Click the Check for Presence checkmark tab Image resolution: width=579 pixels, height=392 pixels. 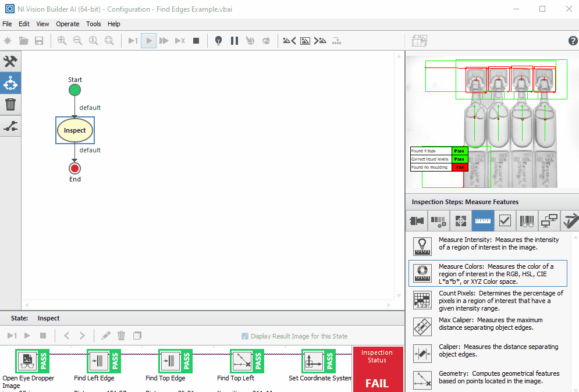pyautogui.click(x=505, y=221)
